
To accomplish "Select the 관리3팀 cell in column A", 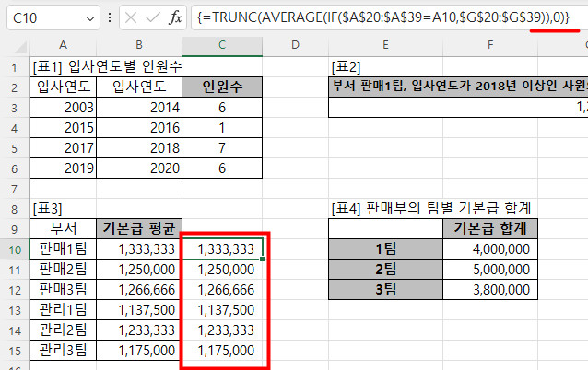I will tap(63, 350).
